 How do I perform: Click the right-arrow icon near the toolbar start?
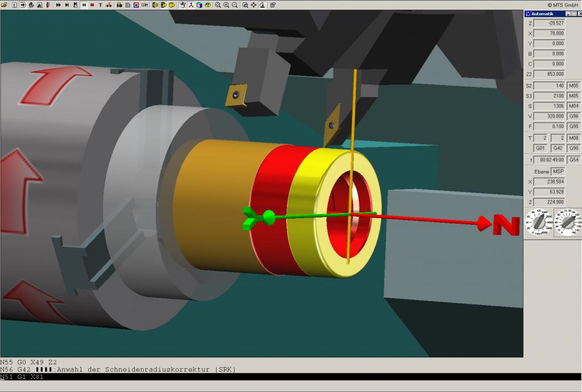23,5
